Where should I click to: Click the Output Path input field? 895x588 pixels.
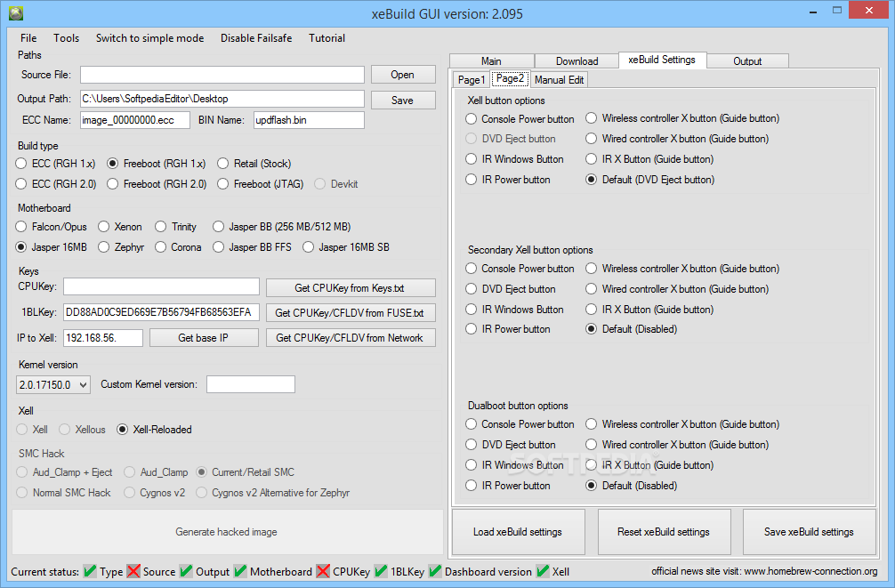tap(222, 99)
